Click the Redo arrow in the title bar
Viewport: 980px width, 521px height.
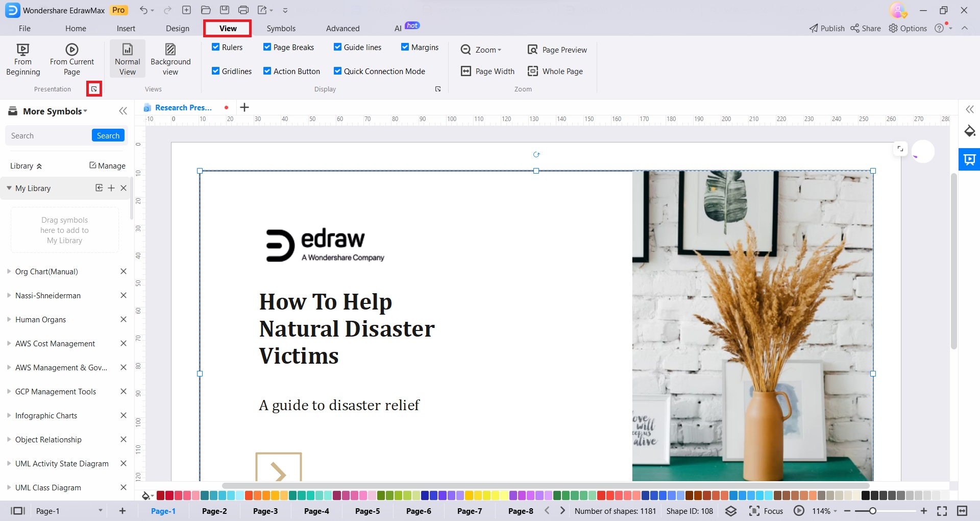coord(167,10)
